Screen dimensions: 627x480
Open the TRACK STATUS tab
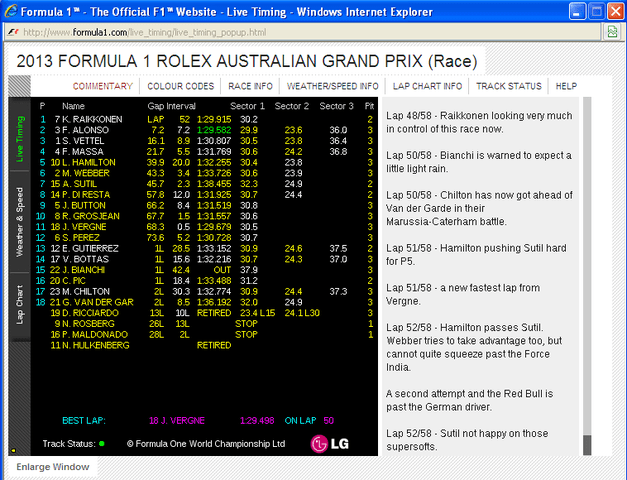(x=509, y=86)
